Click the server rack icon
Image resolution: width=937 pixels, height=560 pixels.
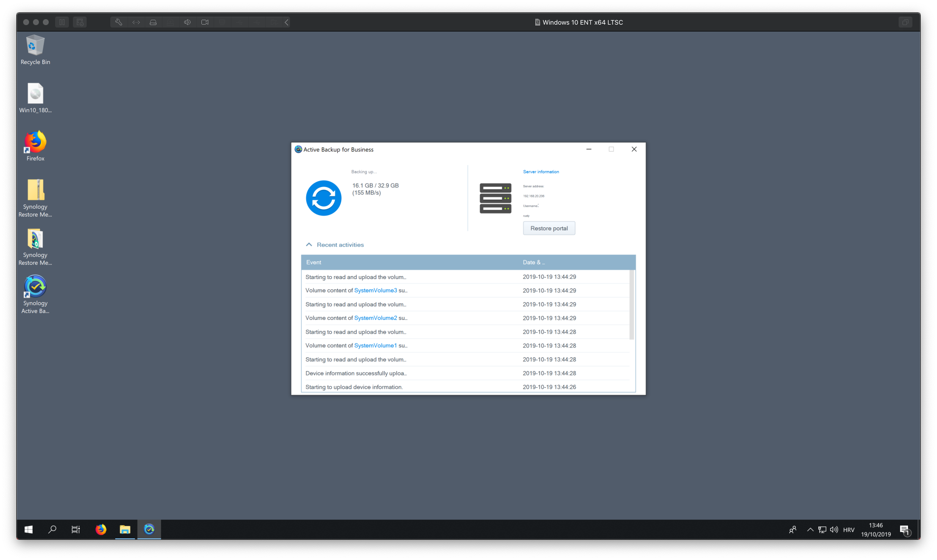click(x=495, y=198)
